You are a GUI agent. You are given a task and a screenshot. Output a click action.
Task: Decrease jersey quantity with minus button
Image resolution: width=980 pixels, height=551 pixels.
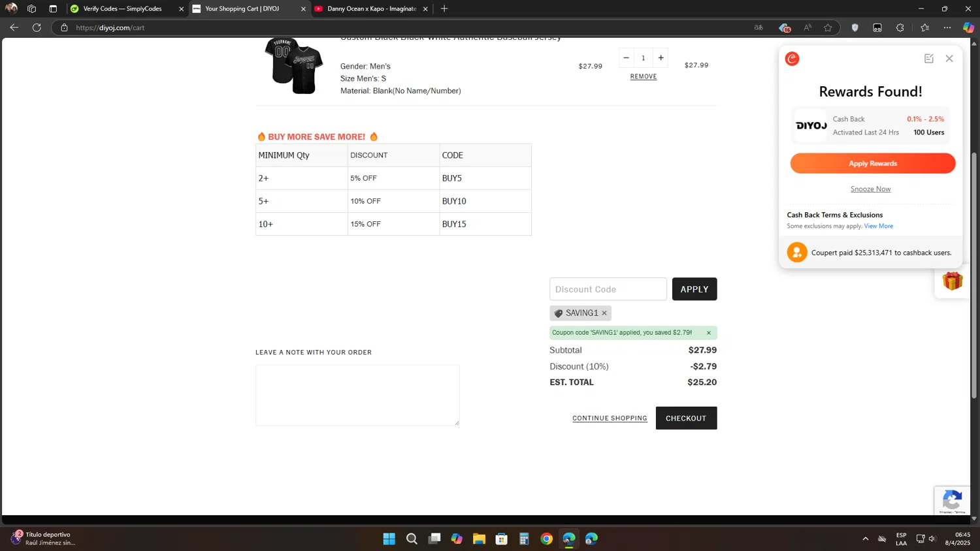point(626,57)
